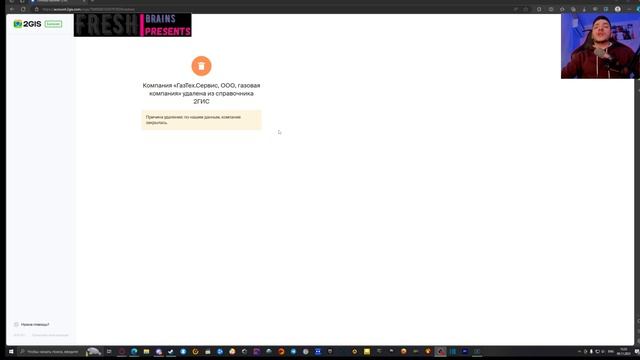Click the orange trash can icon

(201, 66)
